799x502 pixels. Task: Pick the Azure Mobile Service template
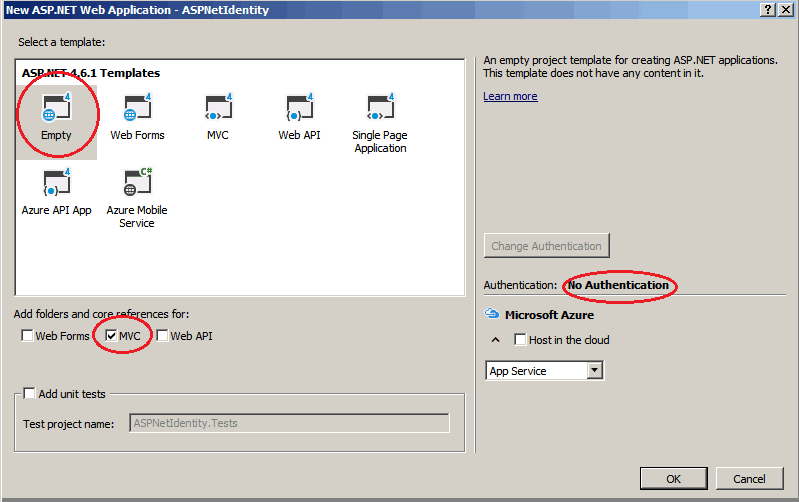point(137,198)
